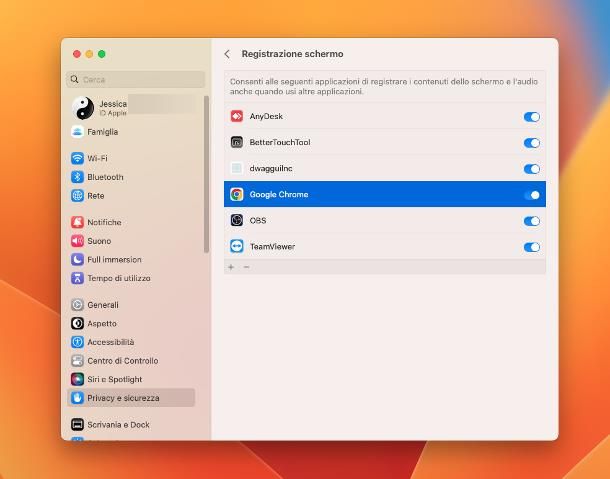
Task: Click the TeamViewer app icon
Action: 237,246
